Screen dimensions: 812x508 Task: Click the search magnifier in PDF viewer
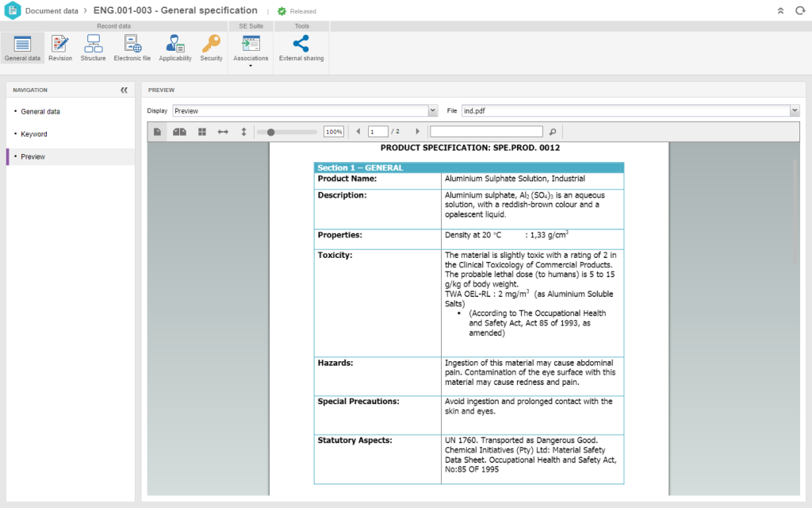553,132
